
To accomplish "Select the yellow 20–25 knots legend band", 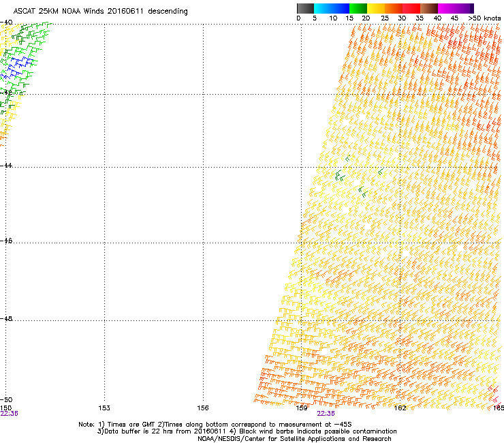I will 376,8.
